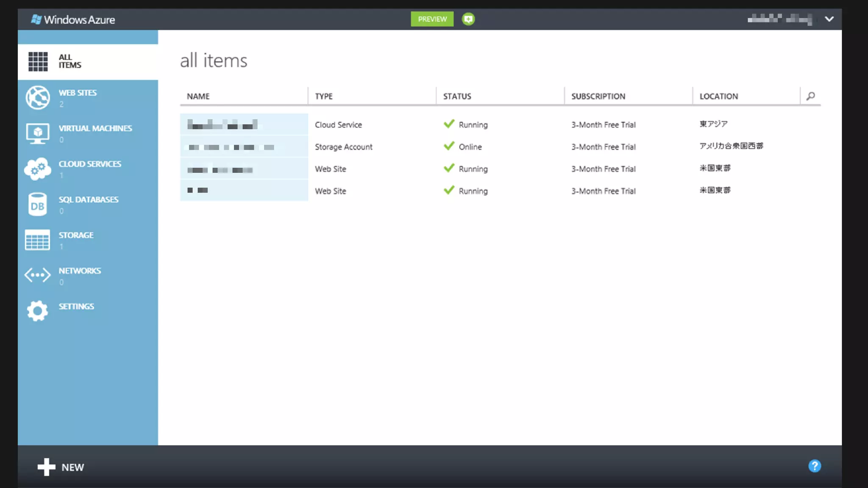Click the SQL Databases DB icon
The image size is (868, 488).
(38, 205)
